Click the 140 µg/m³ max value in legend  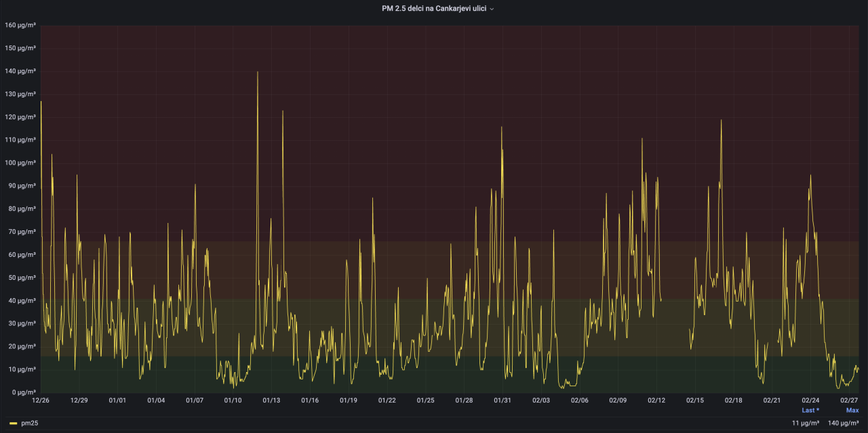coord(844,423)
